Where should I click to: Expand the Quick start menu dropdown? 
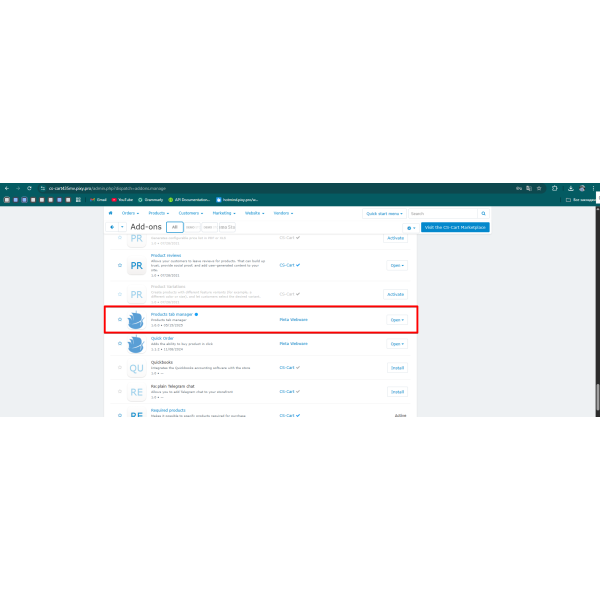click(x=384, y=214)
